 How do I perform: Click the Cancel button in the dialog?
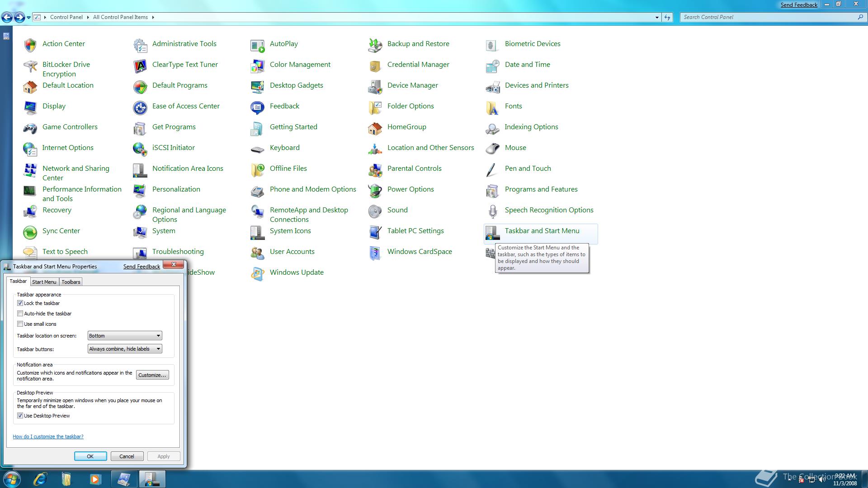(127, 456)
